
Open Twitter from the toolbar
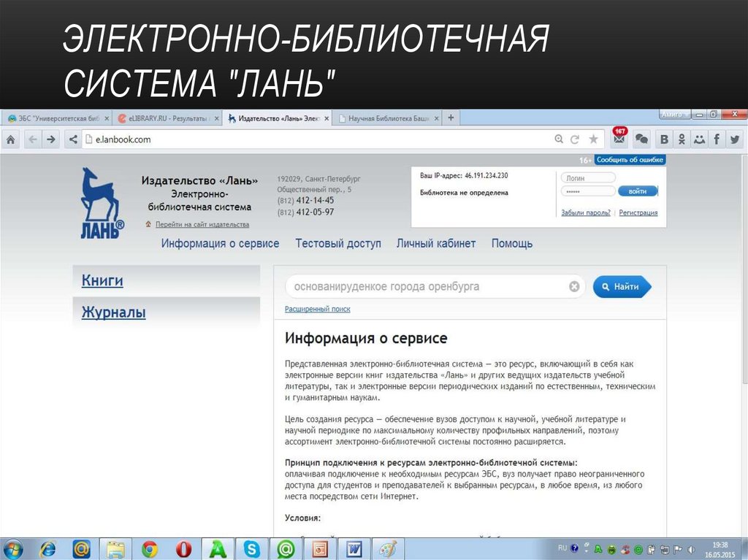click(x=735, y=139)
